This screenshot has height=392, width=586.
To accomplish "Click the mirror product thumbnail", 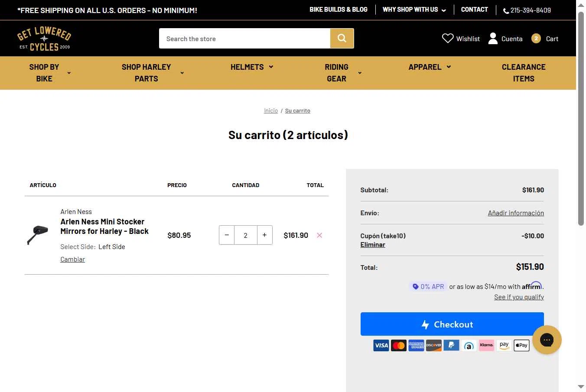I will point(38,235).
